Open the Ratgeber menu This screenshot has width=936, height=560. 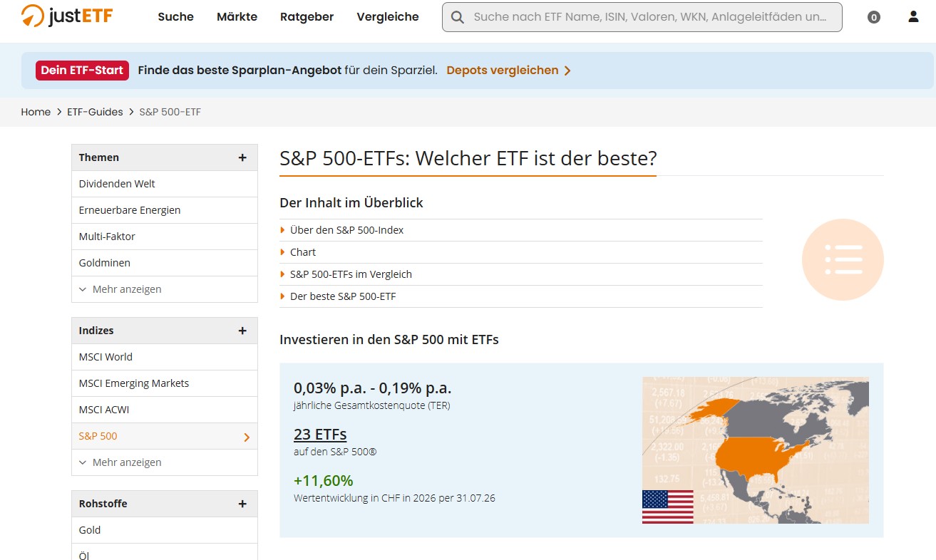click(x=307, y=16)
